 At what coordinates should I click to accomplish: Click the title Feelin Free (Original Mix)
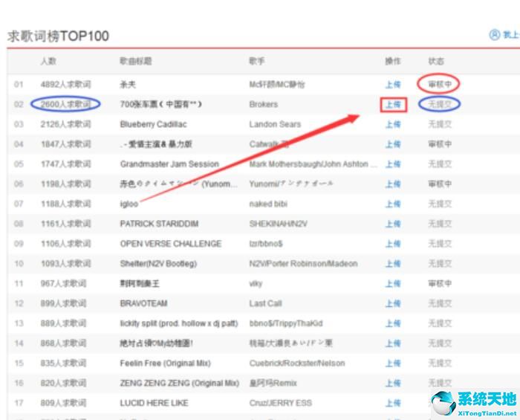(165, 363)
